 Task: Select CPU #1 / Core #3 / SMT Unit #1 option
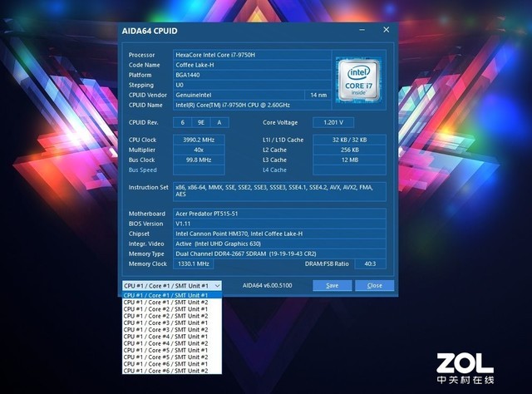pyautogui.click(x=172, y=323)
